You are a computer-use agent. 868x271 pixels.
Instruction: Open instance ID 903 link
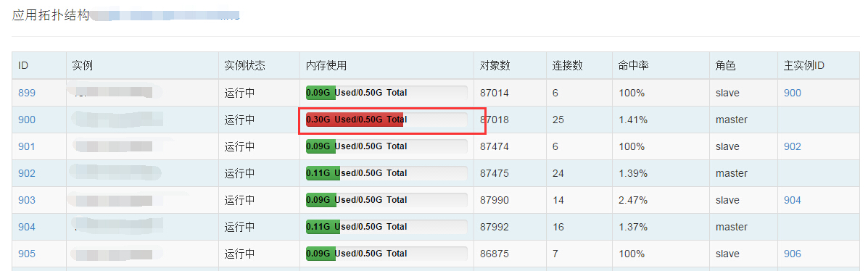click(x=27, y=200)
